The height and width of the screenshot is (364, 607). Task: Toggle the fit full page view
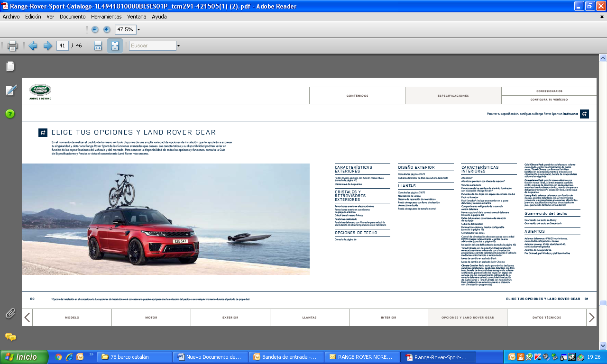coord(115,46)
